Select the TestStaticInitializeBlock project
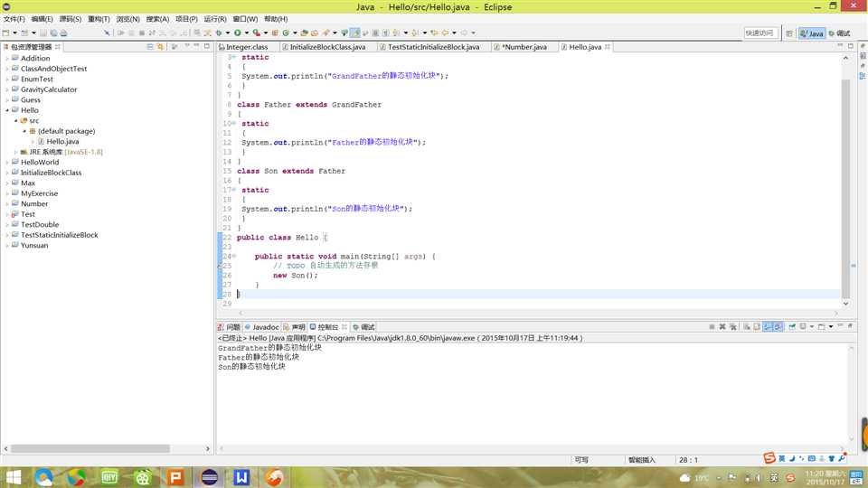Screen dimensions: 868x488 [60, 235]
